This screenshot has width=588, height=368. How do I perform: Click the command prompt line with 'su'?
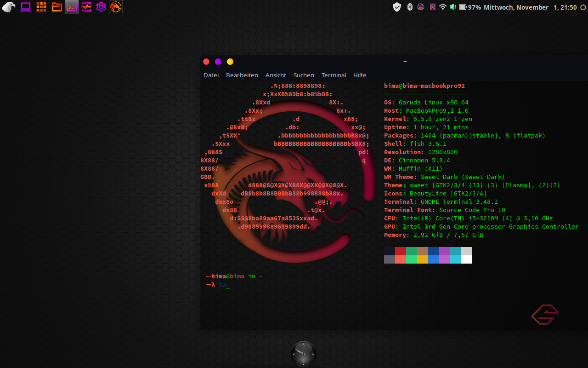[218, 285]
